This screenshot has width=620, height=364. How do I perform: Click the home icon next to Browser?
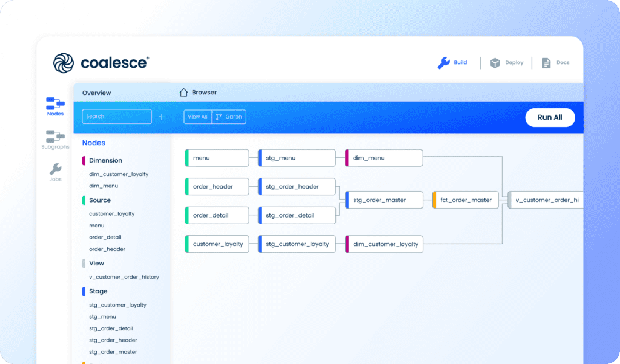(x=183, y=92)
